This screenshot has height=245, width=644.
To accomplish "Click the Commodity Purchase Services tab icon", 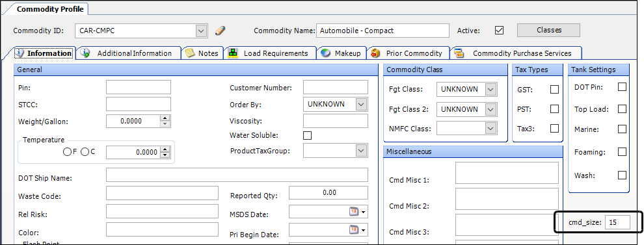I will point(459,53).
